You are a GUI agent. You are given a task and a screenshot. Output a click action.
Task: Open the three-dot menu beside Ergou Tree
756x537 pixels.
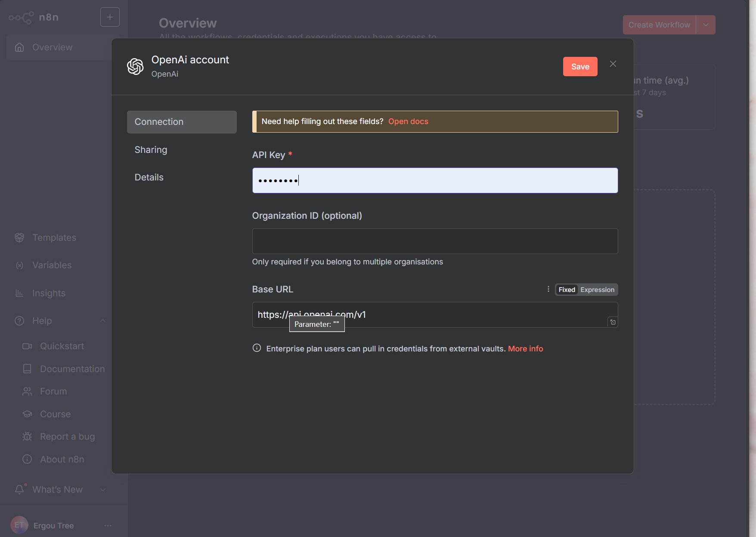(x=108, y=525)
